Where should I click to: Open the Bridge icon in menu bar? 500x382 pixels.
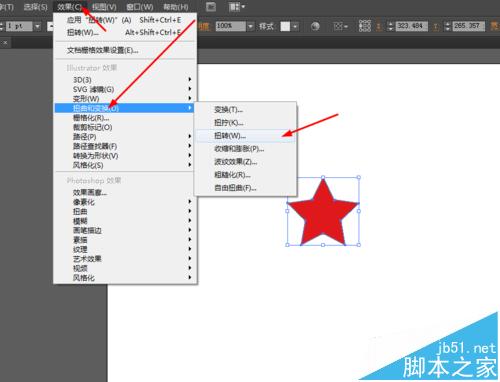tap(211, 7)
